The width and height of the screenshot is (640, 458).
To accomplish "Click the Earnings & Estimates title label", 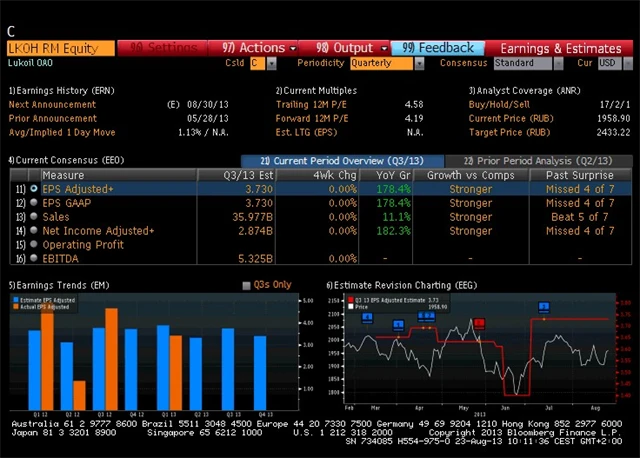I will [x=561, y=48].
